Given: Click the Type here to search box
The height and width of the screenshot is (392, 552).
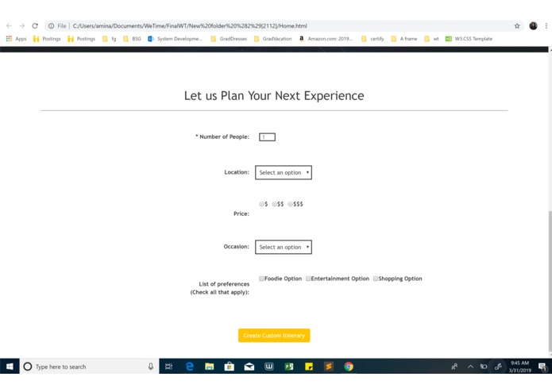Looking at the screenshot, I should pyautogui.click(x=90, y=367).
